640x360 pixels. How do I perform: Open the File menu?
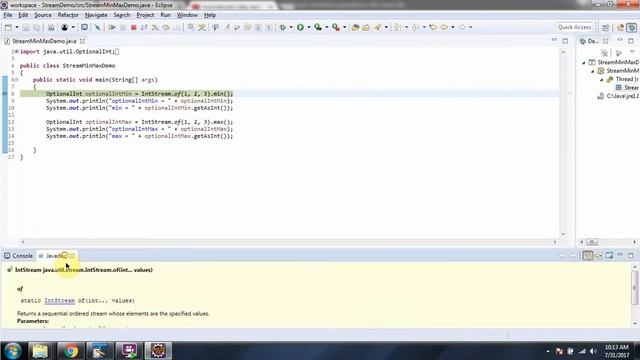[x=8, y=15]
